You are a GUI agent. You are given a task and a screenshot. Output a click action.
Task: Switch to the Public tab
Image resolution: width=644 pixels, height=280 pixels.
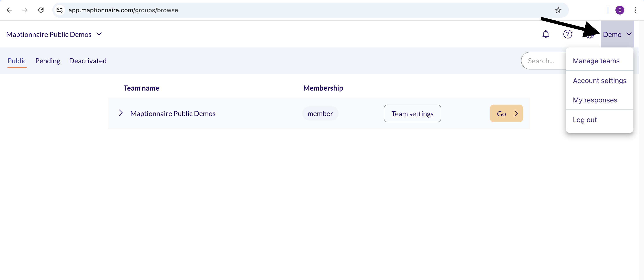pos(17,61)
